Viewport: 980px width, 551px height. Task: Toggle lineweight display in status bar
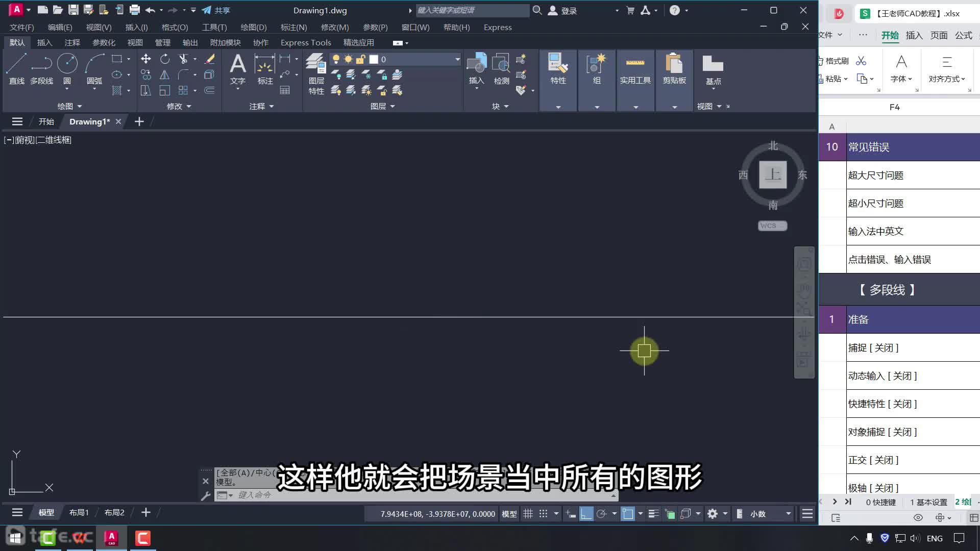point(654,514)
